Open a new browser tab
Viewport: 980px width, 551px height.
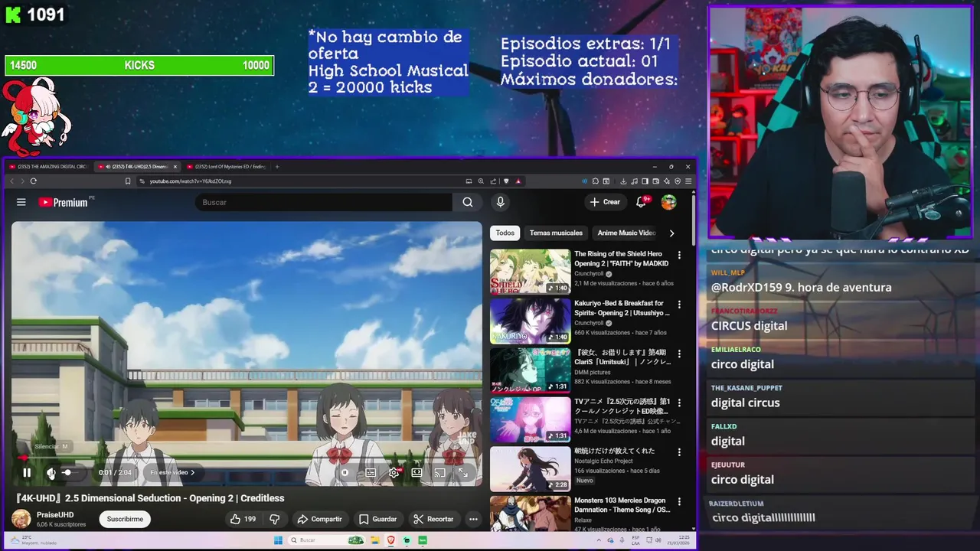tap(277, 166)
